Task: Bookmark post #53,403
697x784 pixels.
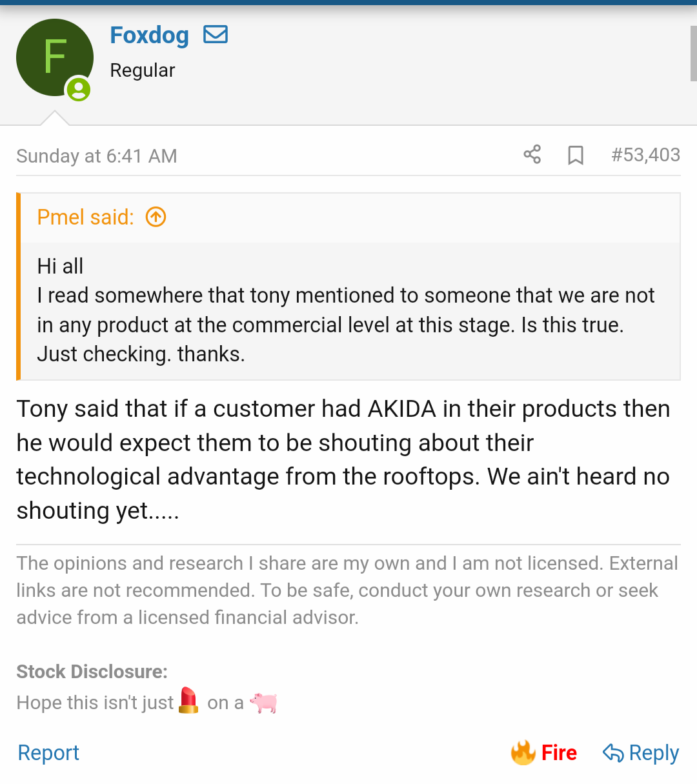Action: pos(575,156)
